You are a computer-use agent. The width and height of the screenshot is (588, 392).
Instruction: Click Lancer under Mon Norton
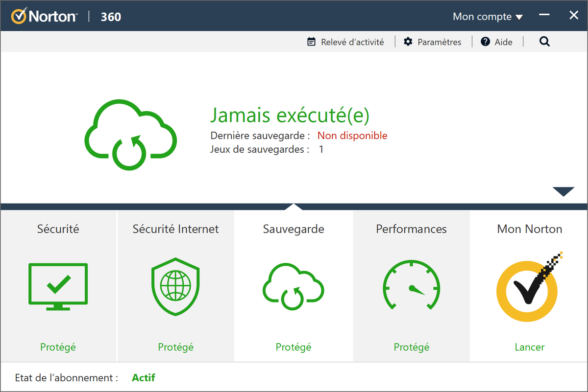[529, 347]
